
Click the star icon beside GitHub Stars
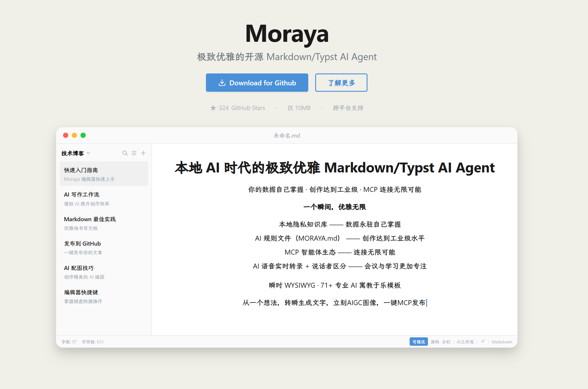[213, 108]
